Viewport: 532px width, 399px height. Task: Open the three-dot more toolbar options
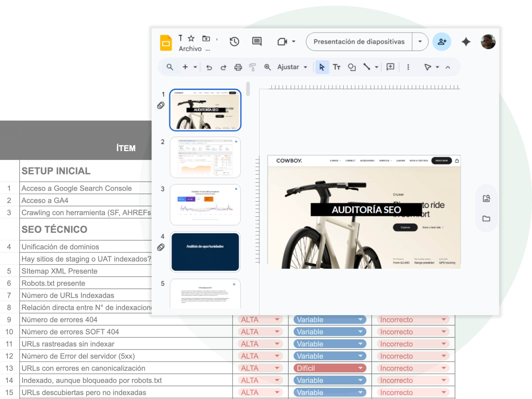tap(408, 67)
